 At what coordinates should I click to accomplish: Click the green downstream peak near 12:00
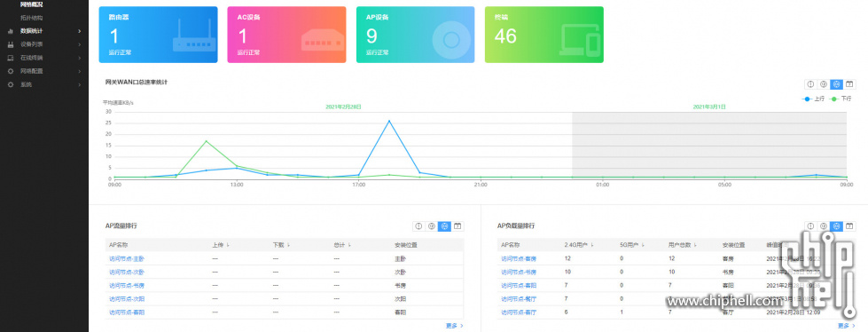click(x=206, y=141)
